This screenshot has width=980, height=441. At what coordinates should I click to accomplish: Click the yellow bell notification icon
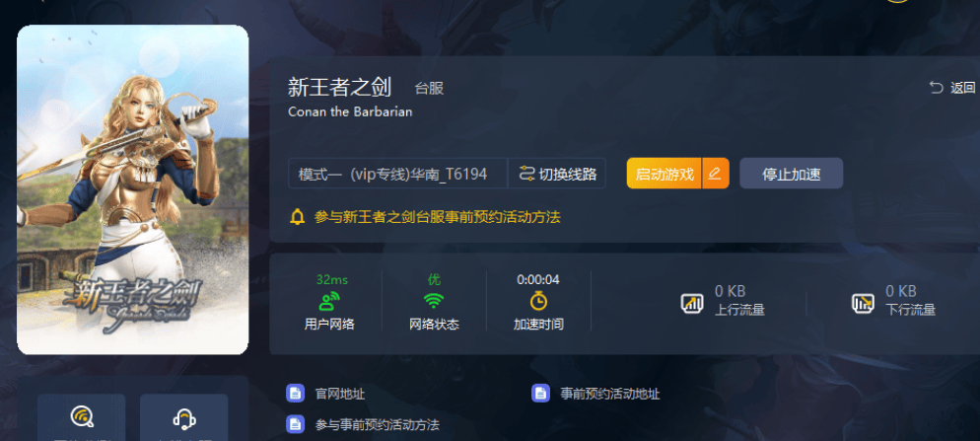pyautogui.click(x=298, y=217)
